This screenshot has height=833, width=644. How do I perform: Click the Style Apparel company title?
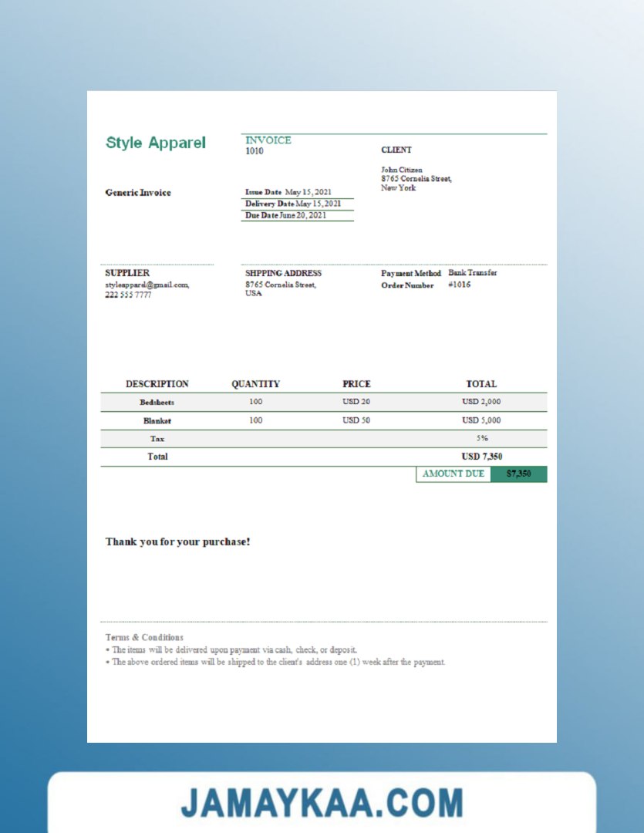(156, 143)
